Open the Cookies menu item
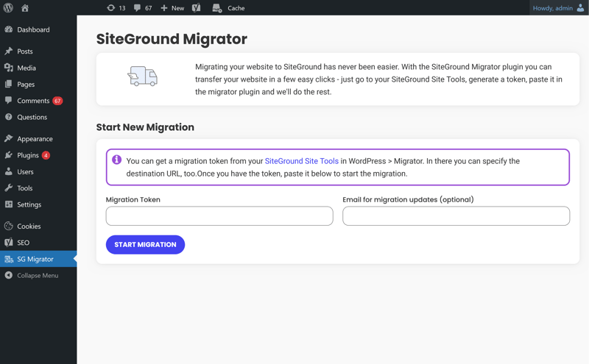 [x=38, y=226]
